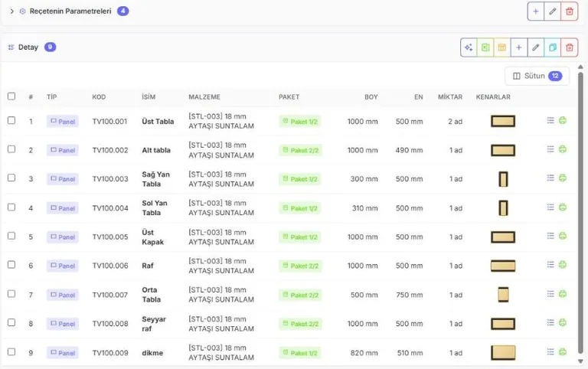Click the edge banding swatch for Üst Tabla
Viewport: 588px width, 369px height.
tap(503, 121)
